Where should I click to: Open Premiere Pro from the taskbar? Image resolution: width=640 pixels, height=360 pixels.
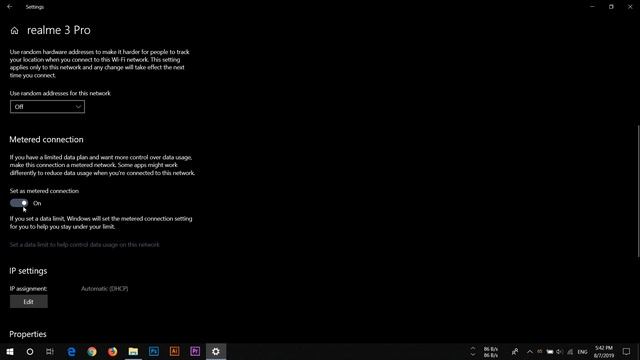[x=195, y=351]
